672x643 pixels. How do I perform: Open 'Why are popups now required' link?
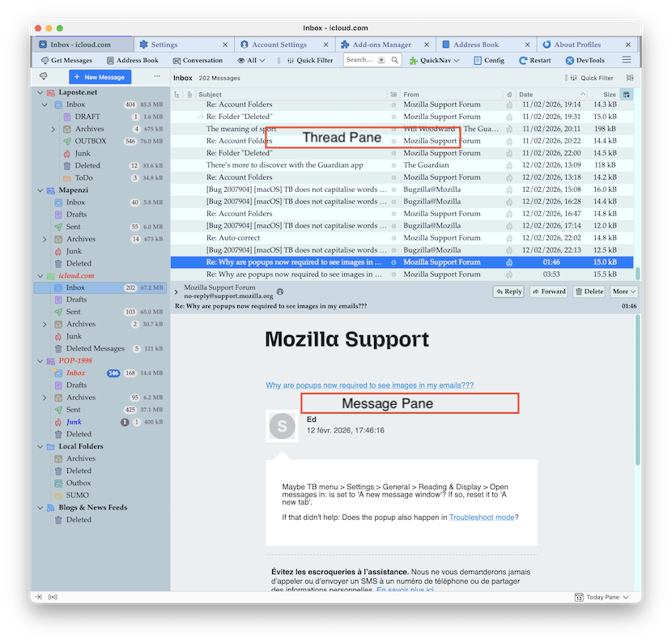coord(369,385)
